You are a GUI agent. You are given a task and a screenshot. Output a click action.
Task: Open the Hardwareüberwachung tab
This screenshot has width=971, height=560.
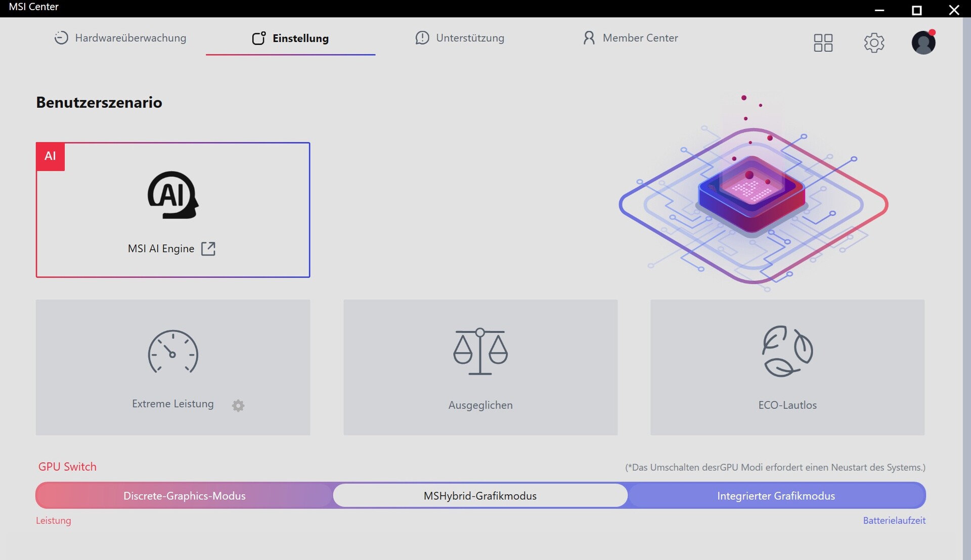[120, 38]
